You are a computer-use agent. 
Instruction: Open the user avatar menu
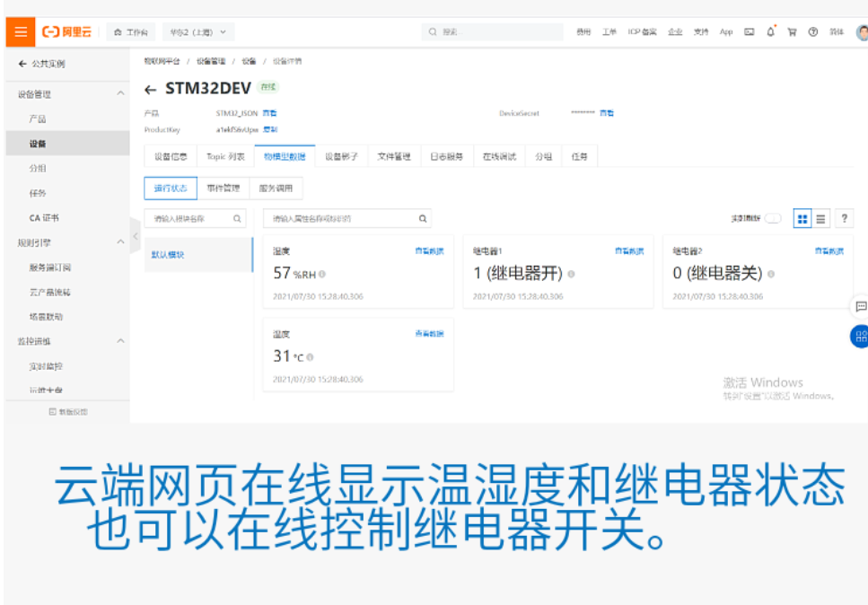862,32
